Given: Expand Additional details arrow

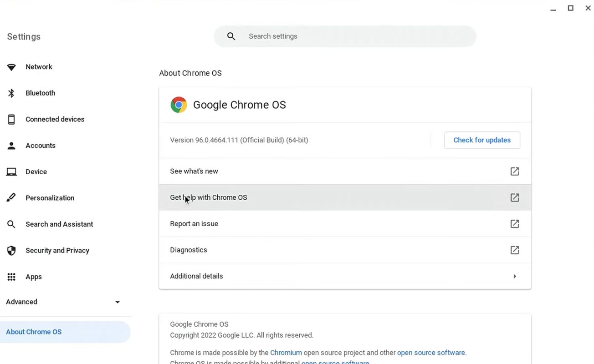Looking at the screenshot, I should pyautogui.click(x=515, y=276).
